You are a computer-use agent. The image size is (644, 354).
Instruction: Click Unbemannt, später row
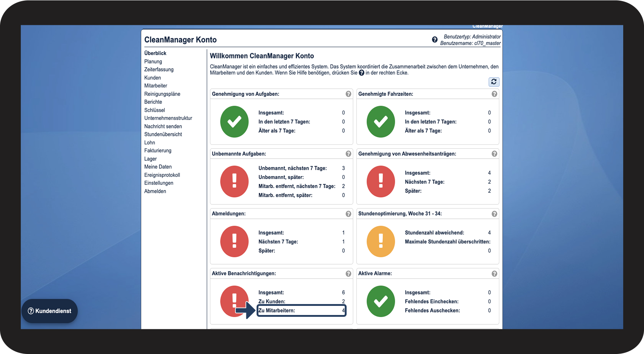(301, 177)
